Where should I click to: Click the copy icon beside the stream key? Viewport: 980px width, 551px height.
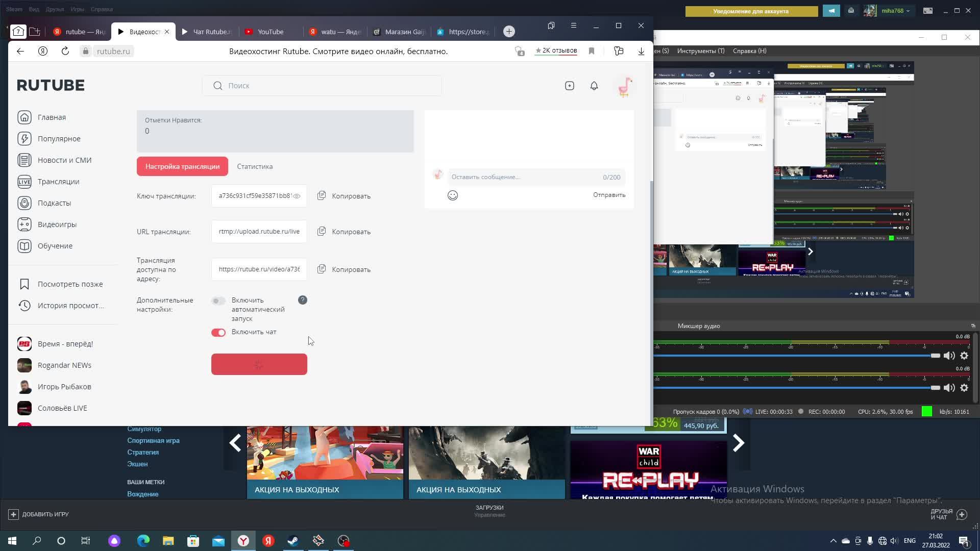(322, 196)
